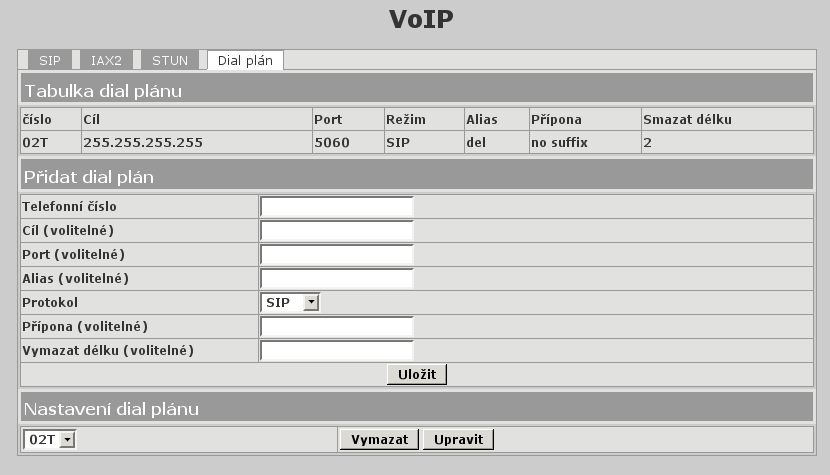Click the Přípona (volitelné) input field
The image size is (830, 475).
click(336, 326)
